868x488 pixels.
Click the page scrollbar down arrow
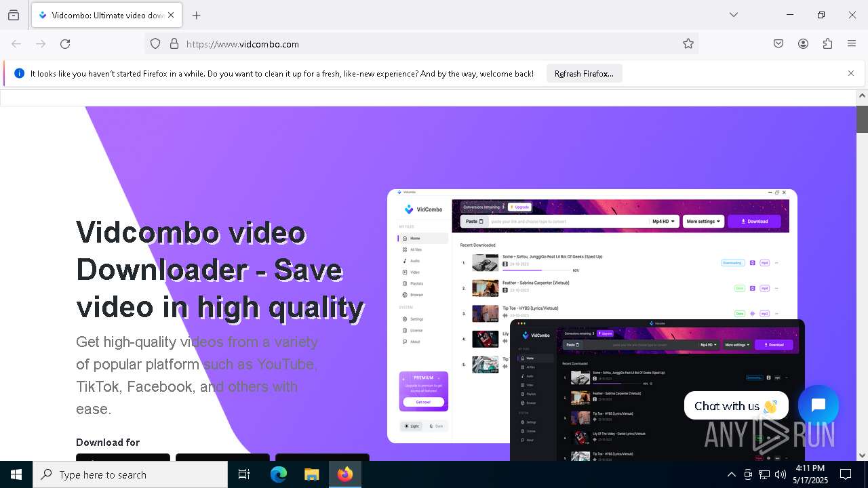point(862,455)
